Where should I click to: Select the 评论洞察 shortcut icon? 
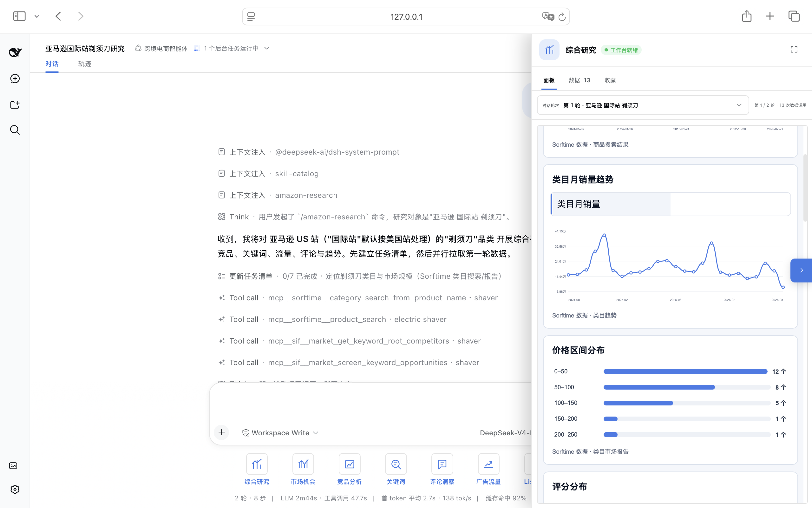pos(442,464)
